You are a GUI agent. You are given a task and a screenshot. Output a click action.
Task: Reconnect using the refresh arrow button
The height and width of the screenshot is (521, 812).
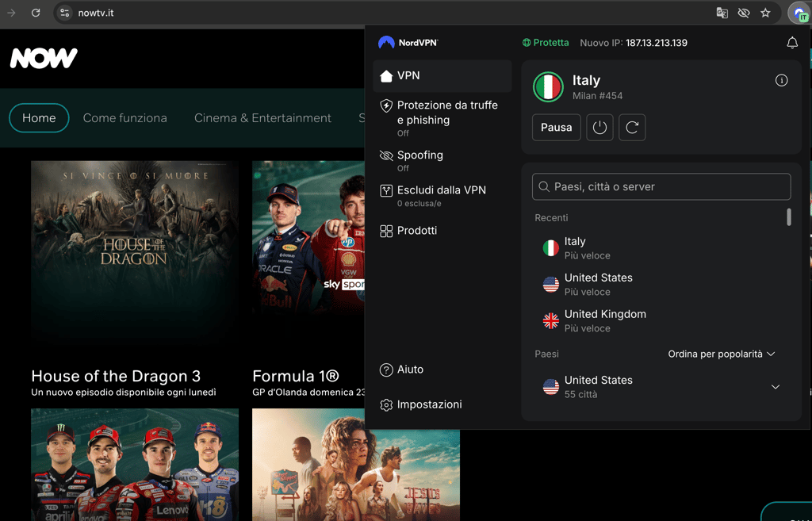632,128
